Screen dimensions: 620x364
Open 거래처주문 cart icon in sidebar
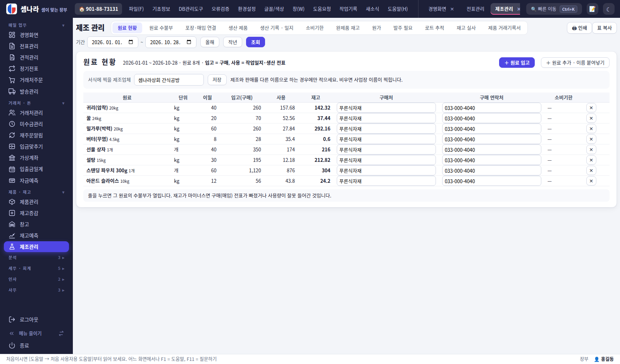tap(12, 80)
